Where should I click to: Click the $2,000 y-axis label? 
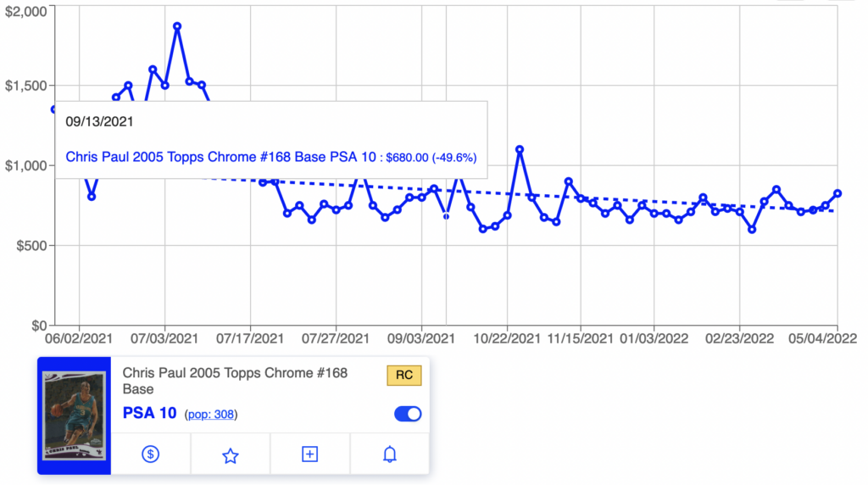26,12
